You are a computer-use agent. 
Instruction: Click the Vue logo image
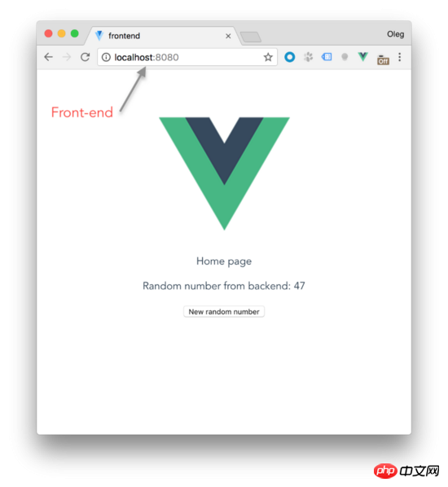tap(224, 173)
